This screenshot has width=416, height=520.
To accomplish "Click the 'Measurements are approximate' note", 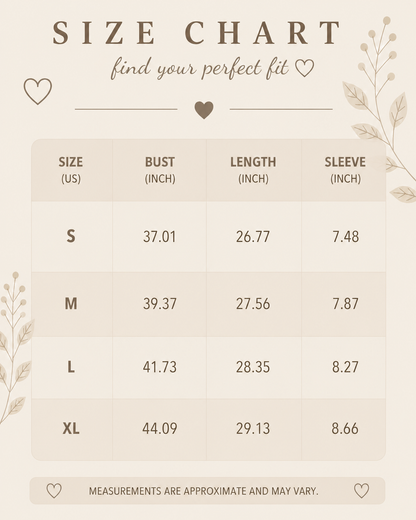I will click(203, 491).
